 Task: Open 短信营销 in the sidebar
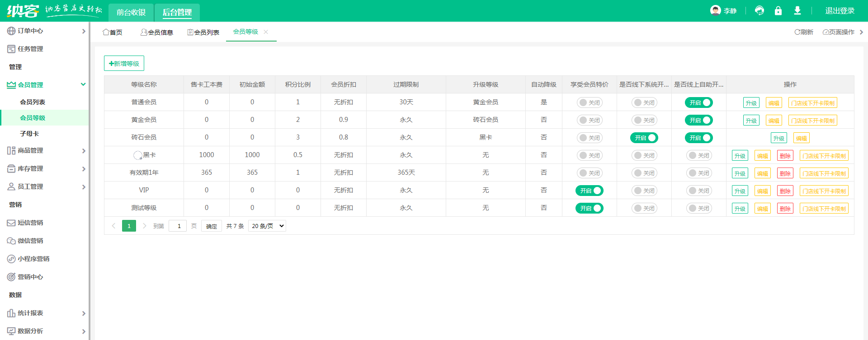(x=30, y=223)
